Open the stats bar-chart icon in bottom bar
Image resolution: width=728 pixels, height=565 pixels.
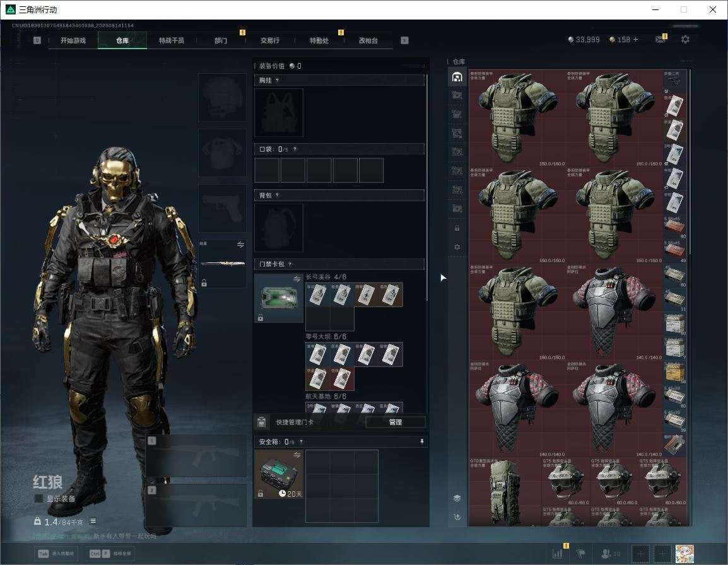(558, 553)
